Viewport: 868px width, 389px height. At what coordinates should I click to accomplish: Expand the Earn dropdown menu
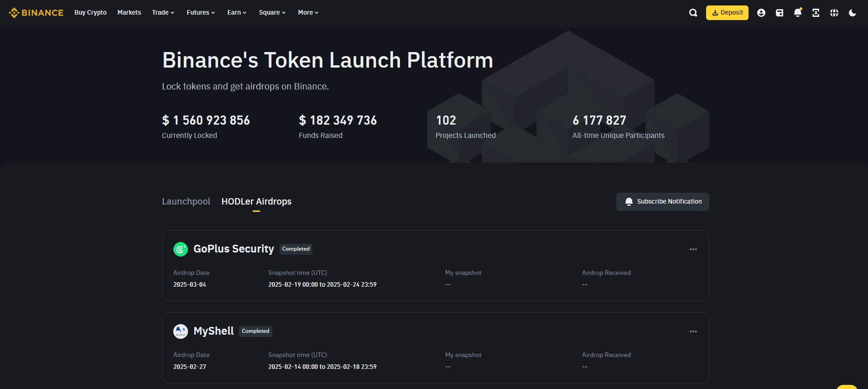pos(237,13)
